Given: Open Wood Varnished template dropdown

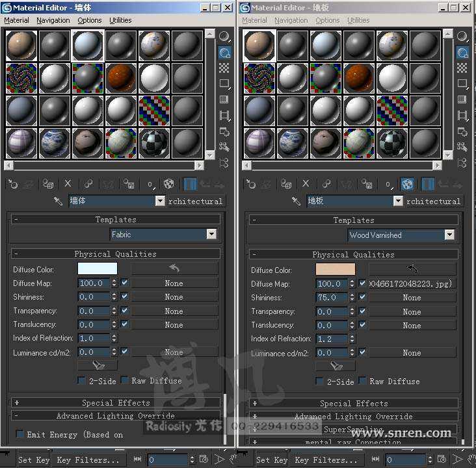Looking at the screenshot, I should 449,235.
